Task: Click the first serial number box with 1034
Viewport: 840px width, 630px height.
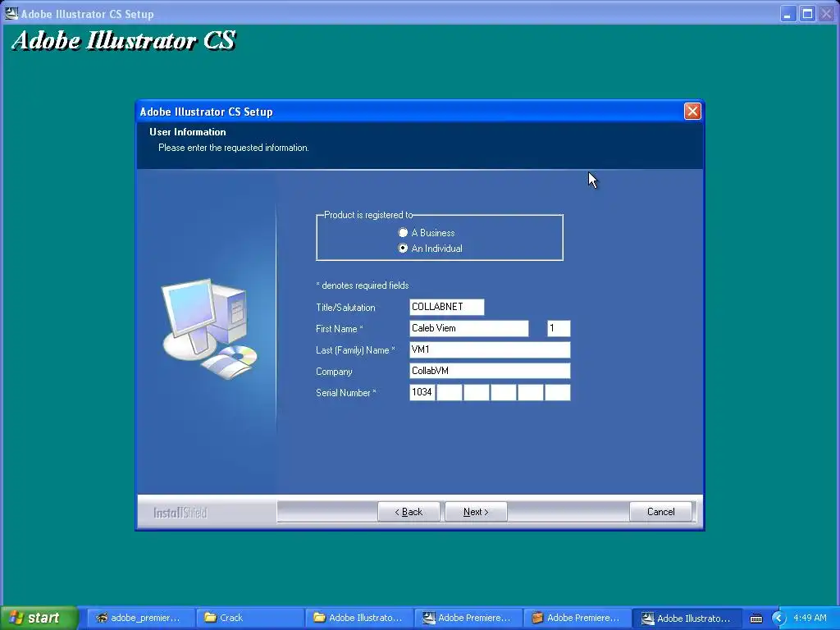Action: pos(422,392)
